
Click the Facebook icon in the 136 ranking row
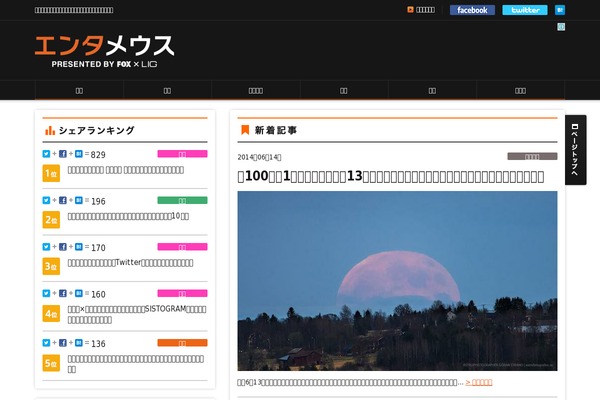point(63,343)
